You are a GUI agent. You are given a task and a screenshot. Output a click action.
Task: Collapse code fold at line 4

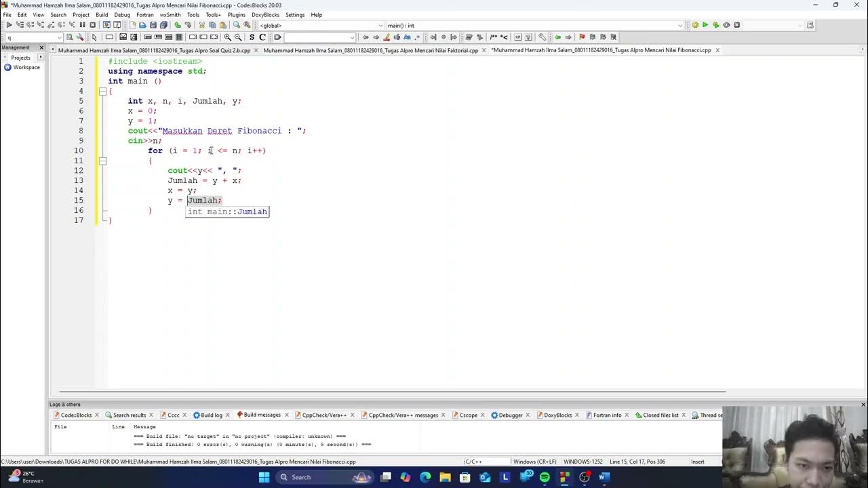click(102, 91)
